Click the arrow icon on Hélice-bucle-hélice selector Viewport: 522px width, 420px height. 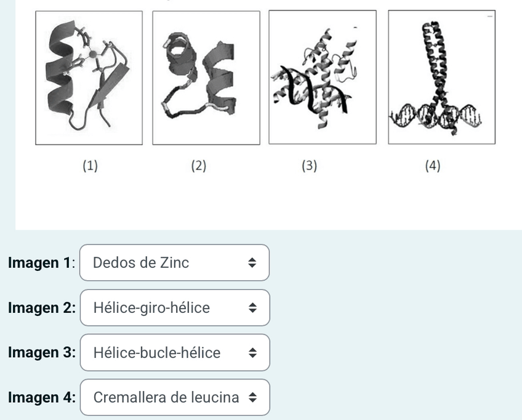click(x=252, y=353)
